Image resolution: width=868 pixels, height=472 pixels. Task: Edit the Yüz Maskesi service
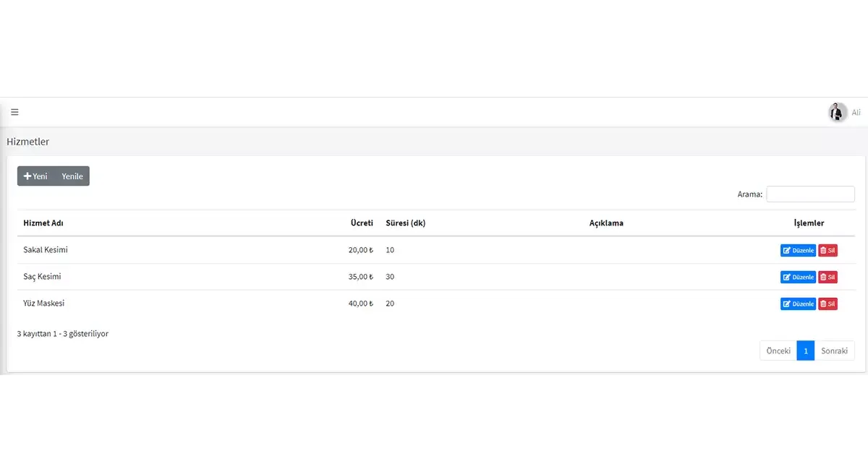(798, 304)
